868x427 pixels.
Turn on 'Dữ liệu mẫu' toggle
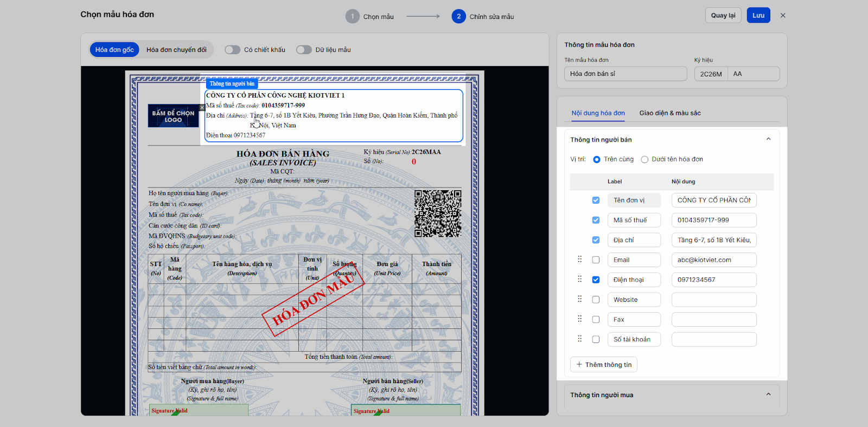pos(304,50)
